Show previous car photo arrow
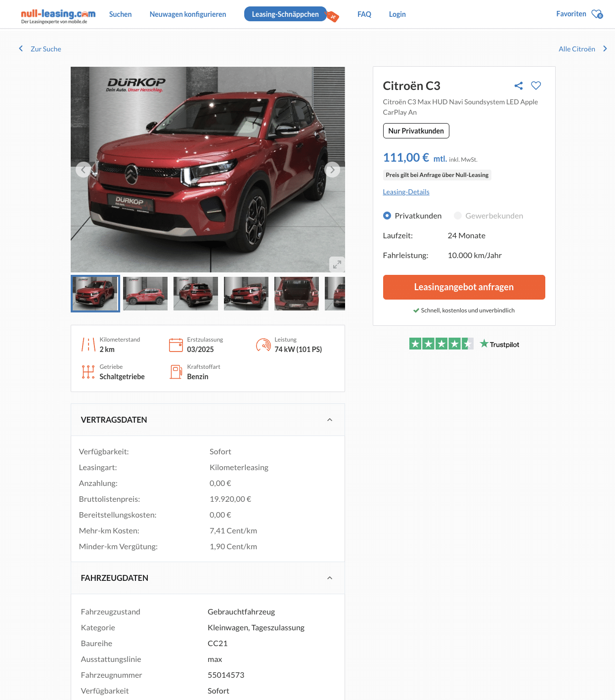The width and height of the screenshot is (615, 700). [84, 170]
